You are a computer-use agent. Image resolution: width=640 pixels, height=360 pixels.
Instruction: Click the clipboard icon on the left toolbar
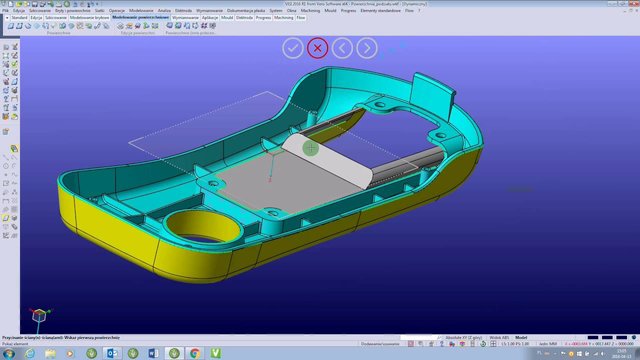pos(6,131)
